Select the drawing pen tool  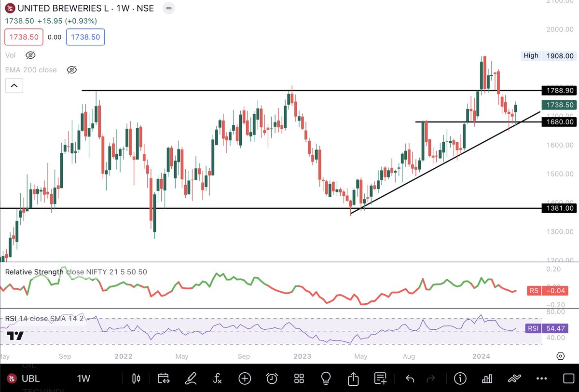191,378
